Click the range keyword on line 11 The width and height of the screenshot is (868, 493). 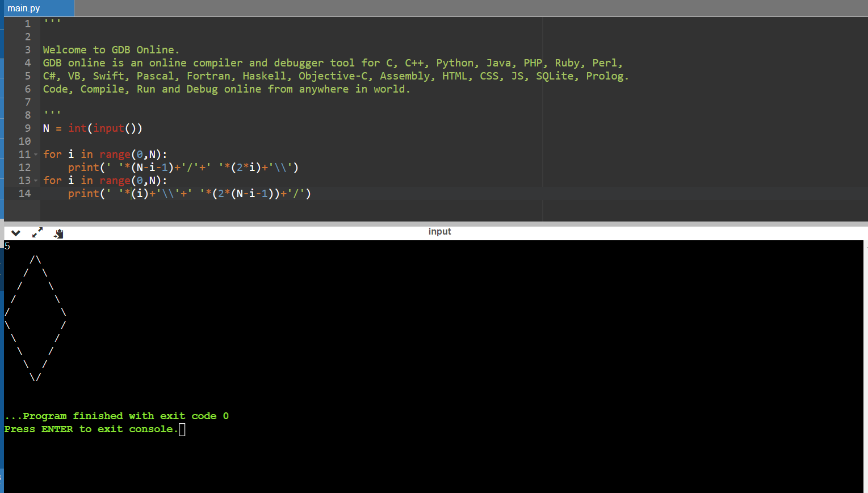(115, 154)
